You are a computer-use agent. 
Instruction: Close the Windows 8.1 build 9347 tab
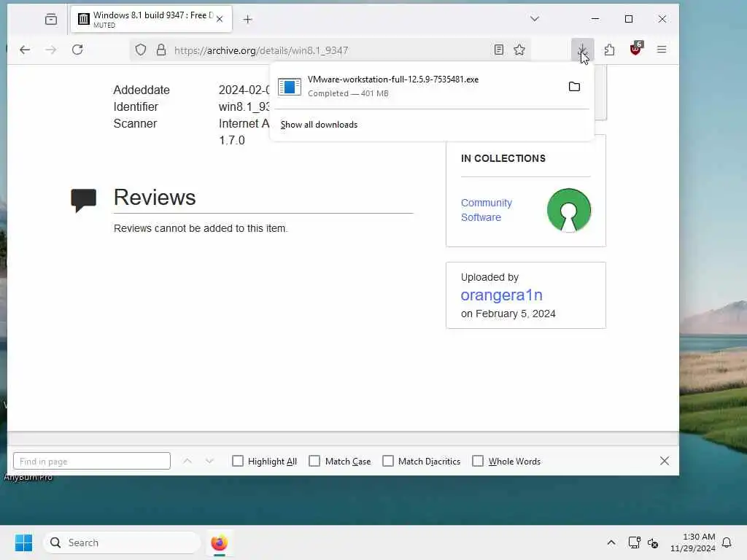(220, 20)
